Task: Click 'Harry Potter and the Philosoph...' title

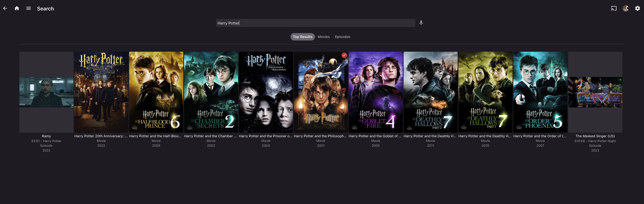Action: [x=320, y=136]
